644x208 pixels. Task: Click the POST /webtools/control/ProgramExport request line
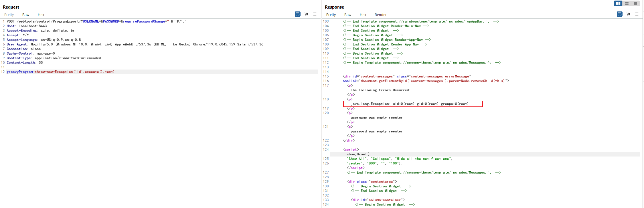(97, 21)
